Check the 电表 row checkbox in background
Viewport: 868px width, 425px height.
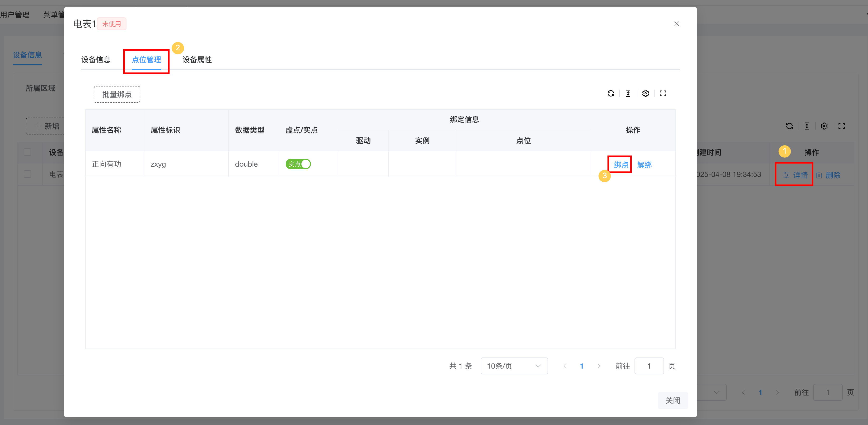28,174
